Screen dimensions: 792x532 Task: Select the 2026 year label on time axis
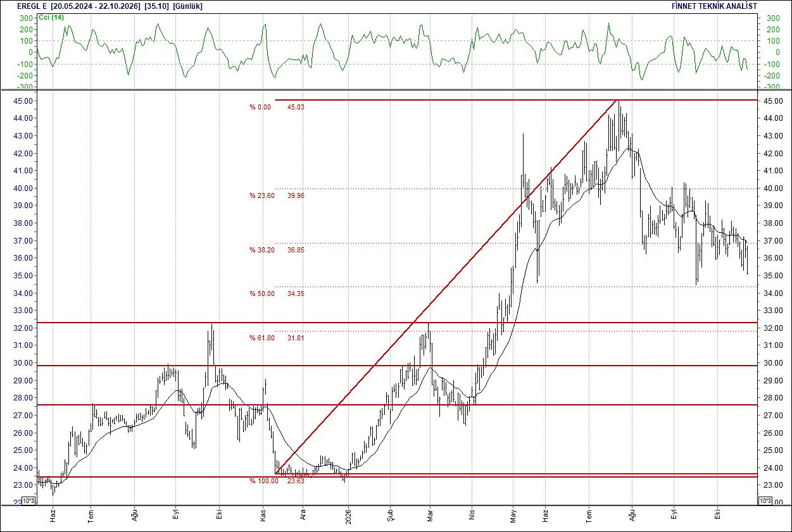click(x=348, y=516)
